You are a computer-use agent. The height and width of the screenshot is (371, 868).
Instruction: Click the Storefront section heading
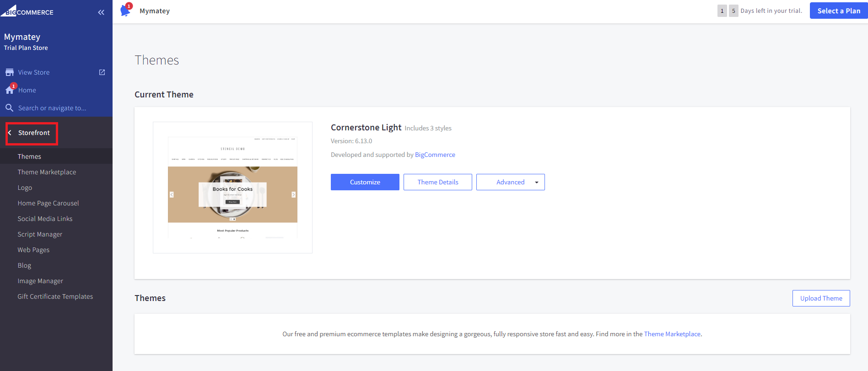tap(34, 133)
